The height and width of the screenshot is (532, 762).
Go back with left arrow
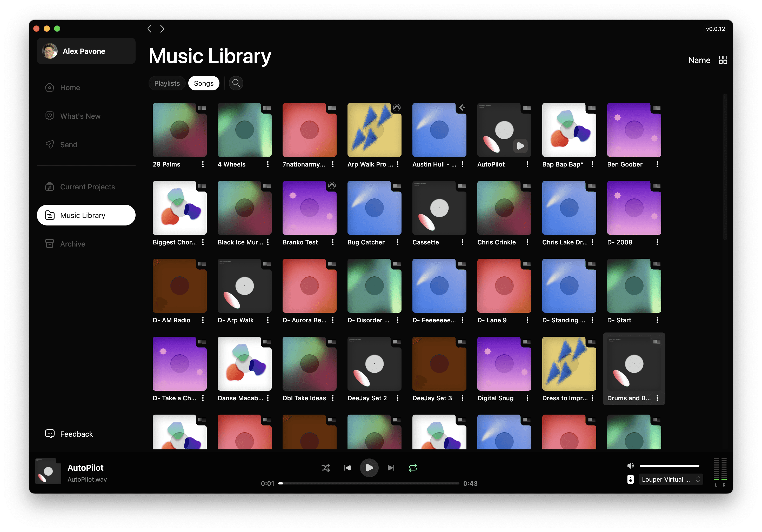point(150,29)
